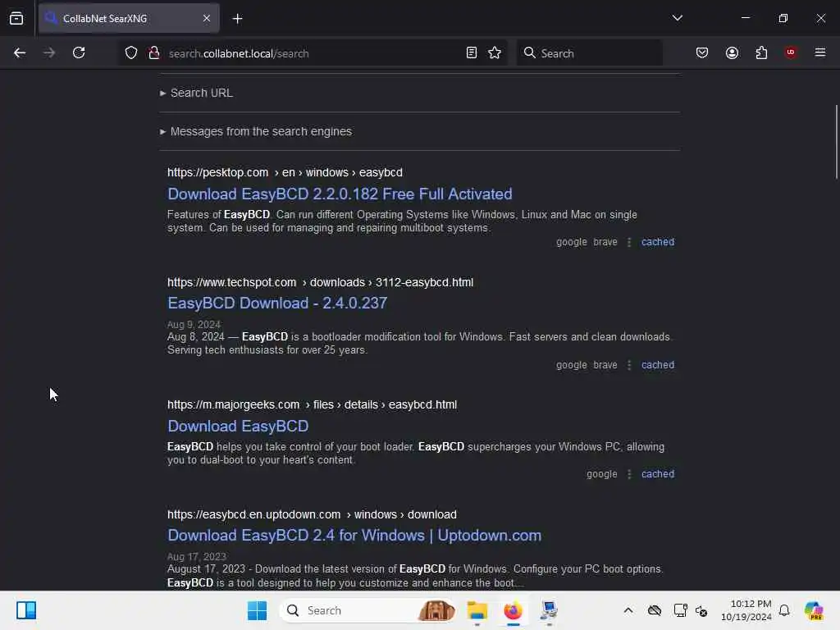Click 'brave' engine label on techspot result
This screenshot has height=630, width=840.
[605, 365]
